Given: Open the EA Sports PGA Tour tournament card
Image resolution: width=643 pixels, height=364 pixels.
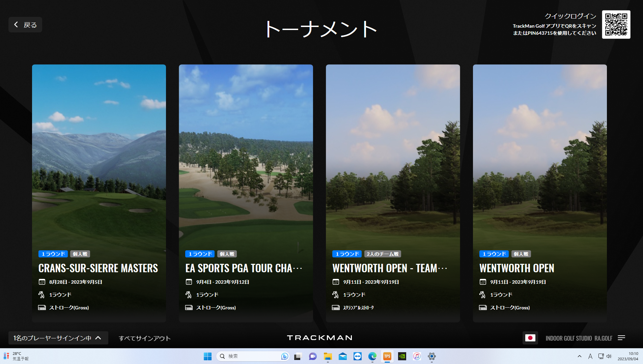Looking at the screenshot, I should click(x=246, y=193).
